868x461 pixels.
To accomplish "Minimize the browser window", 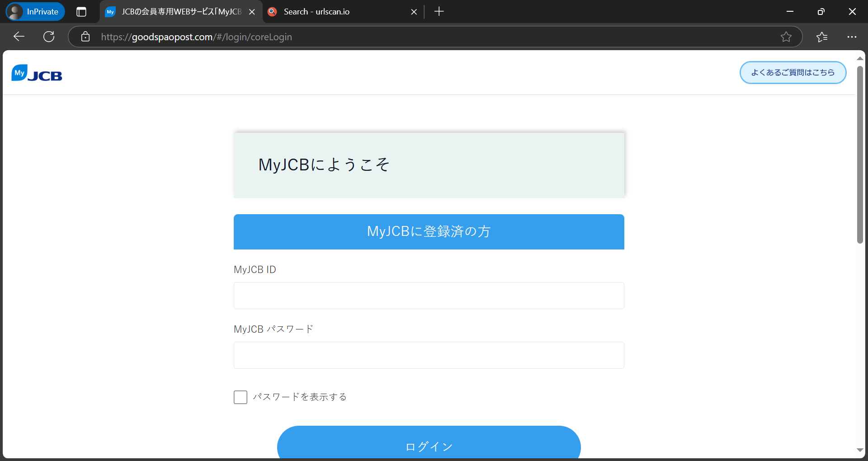I will coord(790,12).
